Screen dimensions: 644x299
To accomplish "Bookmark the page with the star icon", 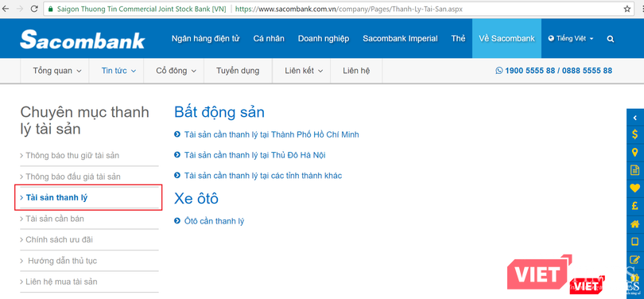I will [x=627, y=9].
